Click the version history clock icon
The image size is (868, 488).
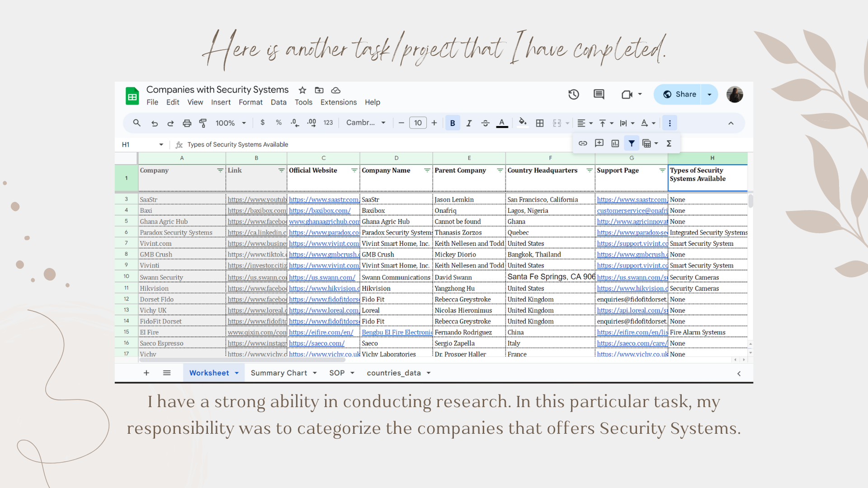pos(574,94)
